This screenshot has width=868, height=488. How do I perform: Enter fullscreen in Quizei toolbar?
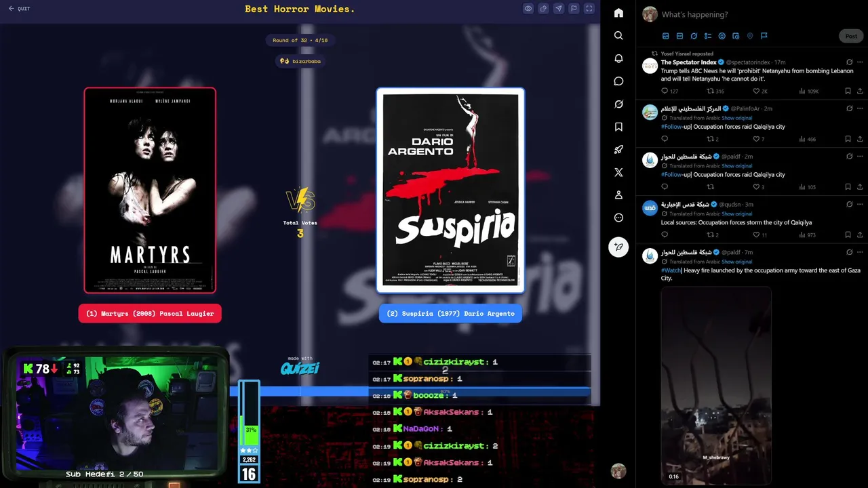tap(589, 9)
